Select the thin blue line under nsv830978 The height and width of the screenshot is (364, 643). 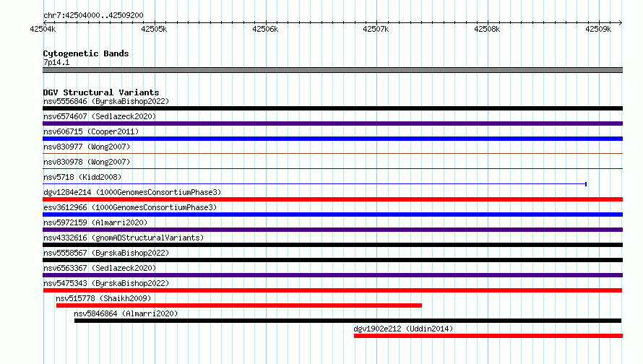[332, 169]
